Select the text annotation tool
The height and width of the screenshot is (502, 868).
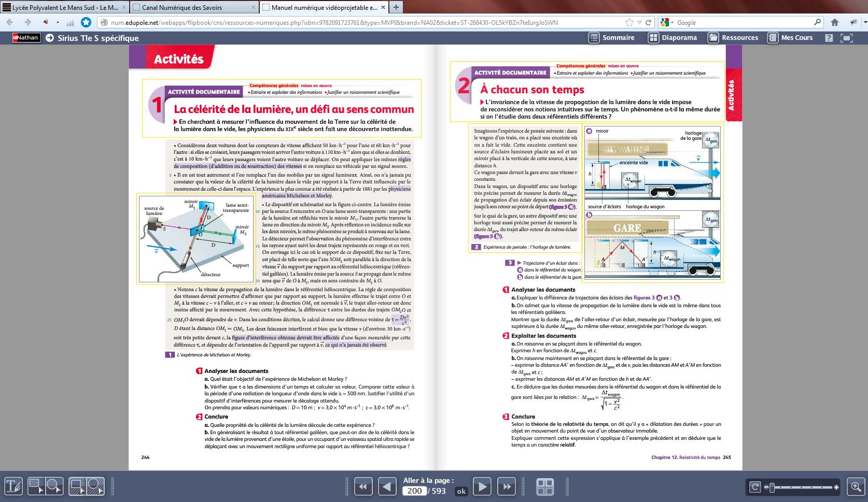click(13, 486)
